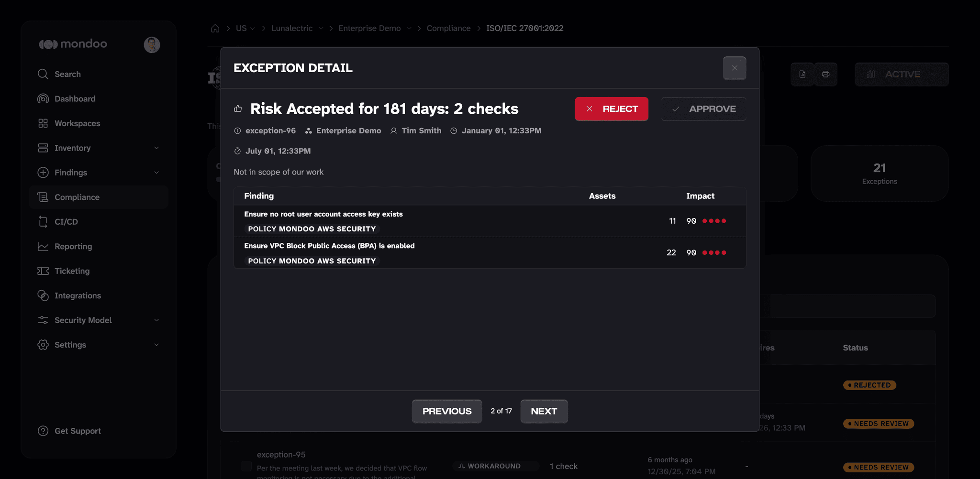
Task: Click the home icon in breadcrumb
Action: 215,28
